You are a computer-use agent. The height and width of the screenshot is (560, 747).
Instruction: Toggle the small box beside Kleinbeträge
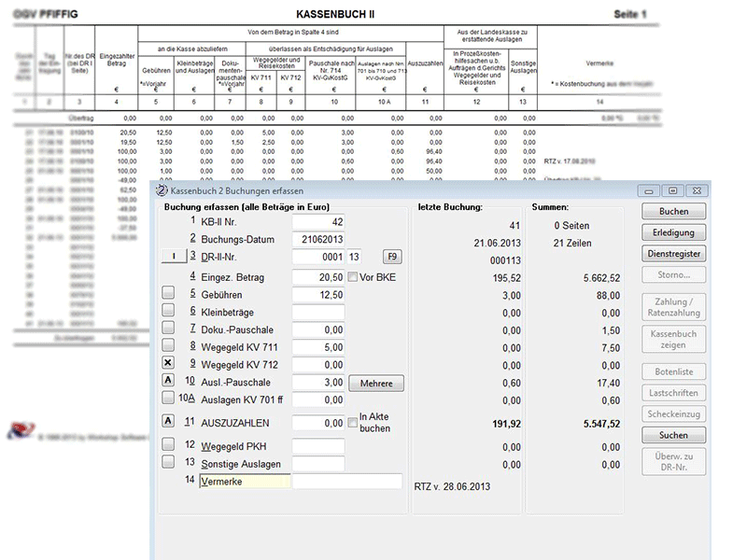tap(169, 311)
